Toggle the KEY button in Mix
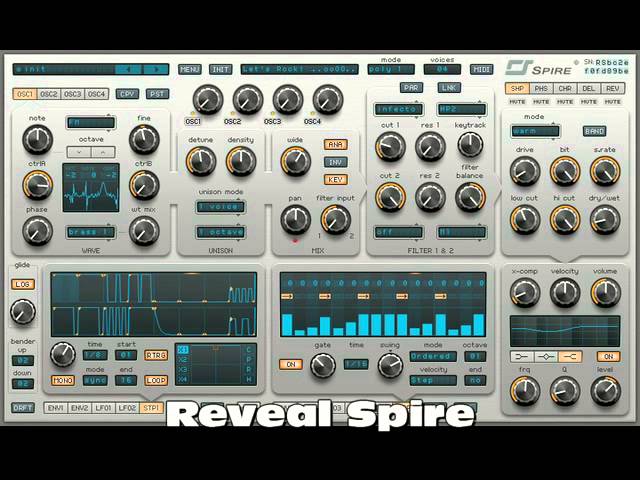 (x=336, y=180)
